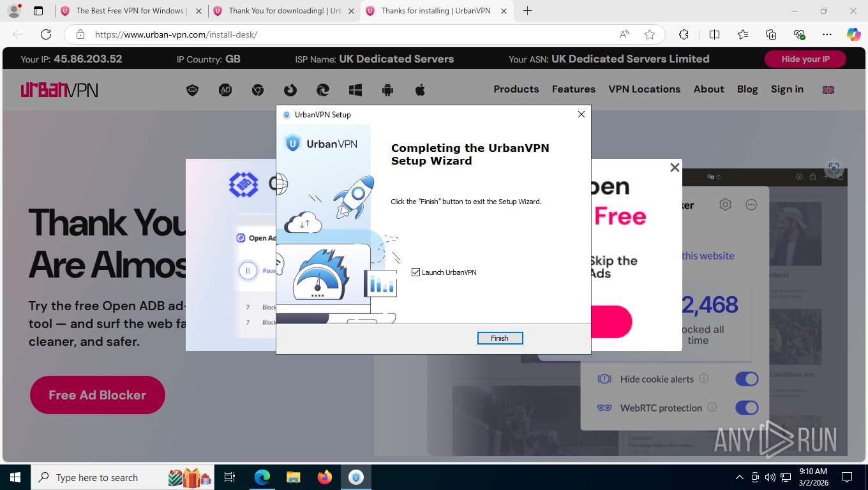
Task: Click the Free Ad Blocker button
Action: click(98, 395)
